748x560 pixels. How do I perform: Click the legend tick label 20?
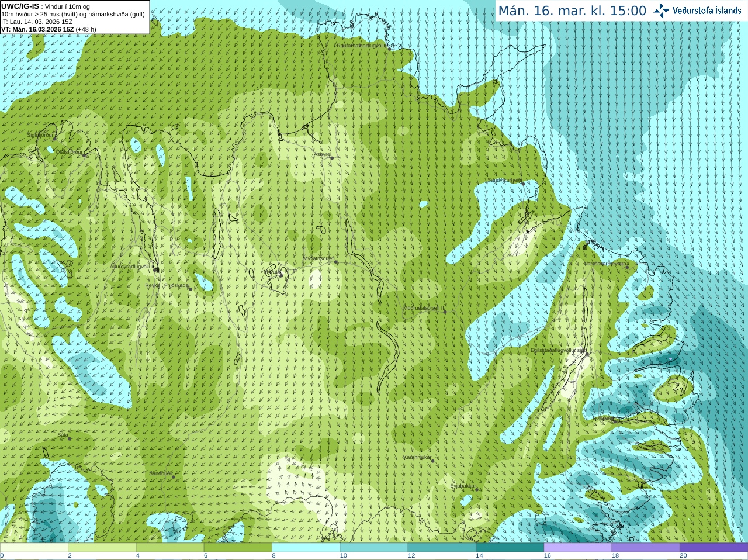click(x=683, y=556)
